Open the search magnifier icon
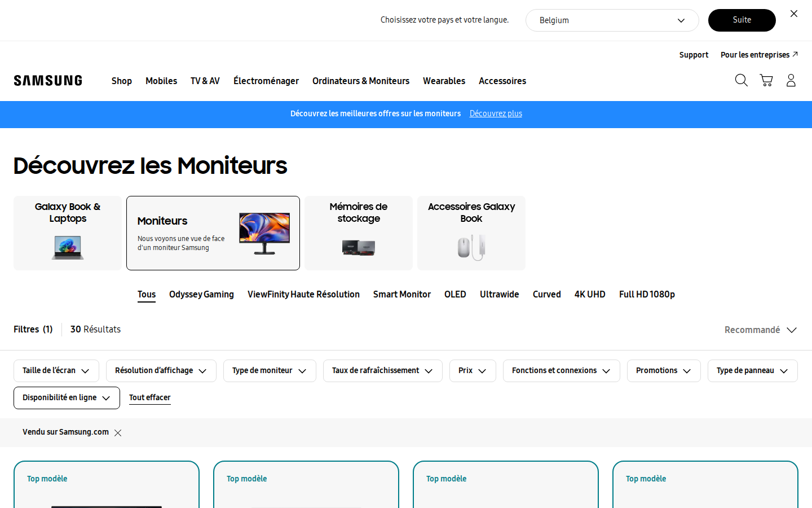The height and width of the screenshot is (508, 812). click(741, 81)
